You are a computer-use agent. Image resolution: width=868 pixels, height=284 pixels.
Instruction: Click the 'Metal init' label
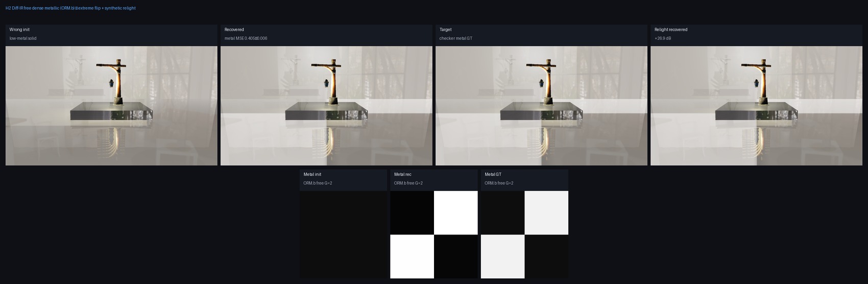click(312, 174)
